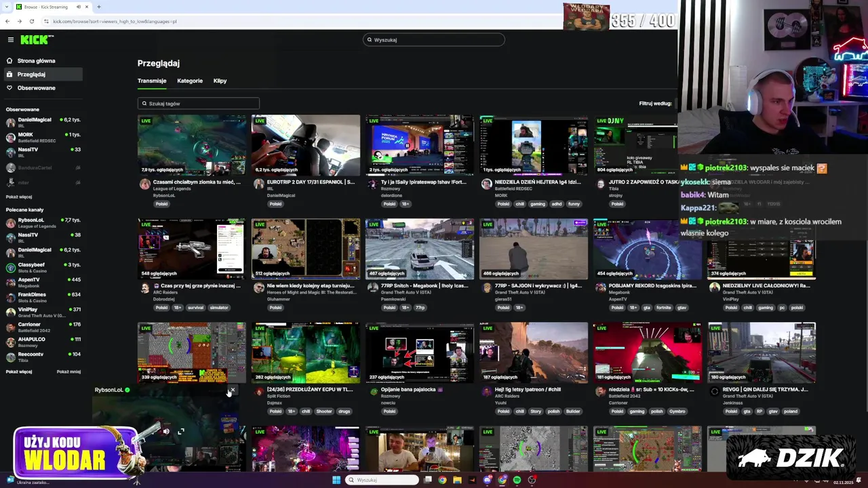
Task: Open RybsonLoL in recommended channels
Action: [x=43, y=223]
